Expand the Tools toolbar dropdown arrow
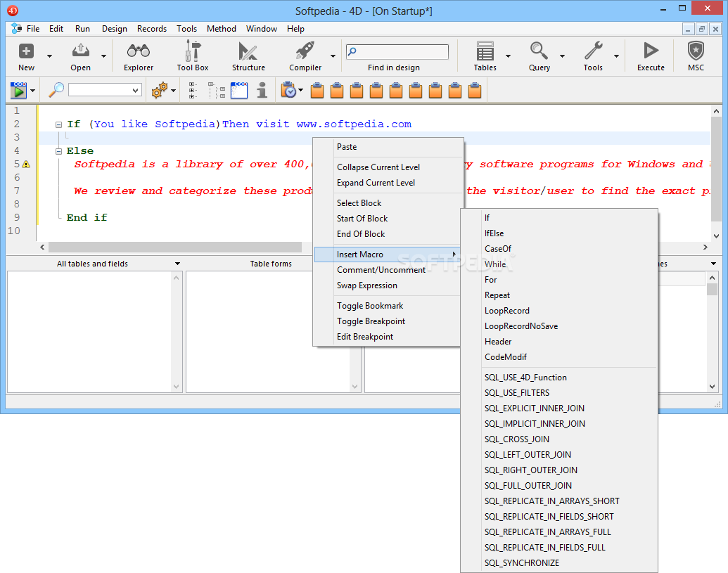Screen dimensions: 728x573 tap(617, 56)
